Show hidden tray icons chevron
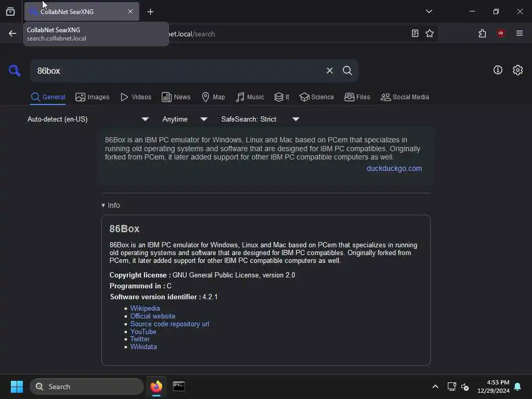The image size is (532, 399). [435, 387]
